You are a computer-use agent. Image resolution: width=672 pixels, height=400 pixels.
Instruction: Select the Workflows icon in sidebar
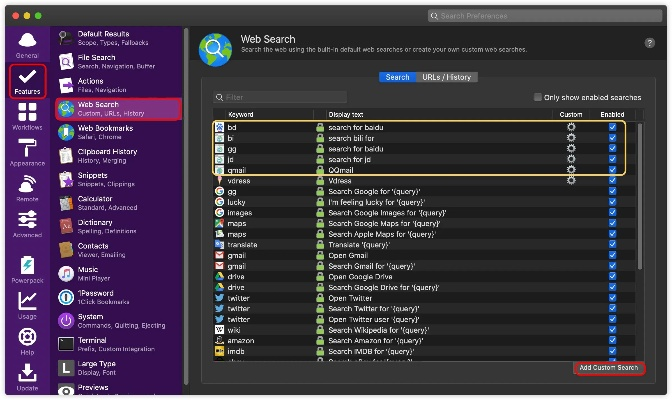click(x=27, y=118)
